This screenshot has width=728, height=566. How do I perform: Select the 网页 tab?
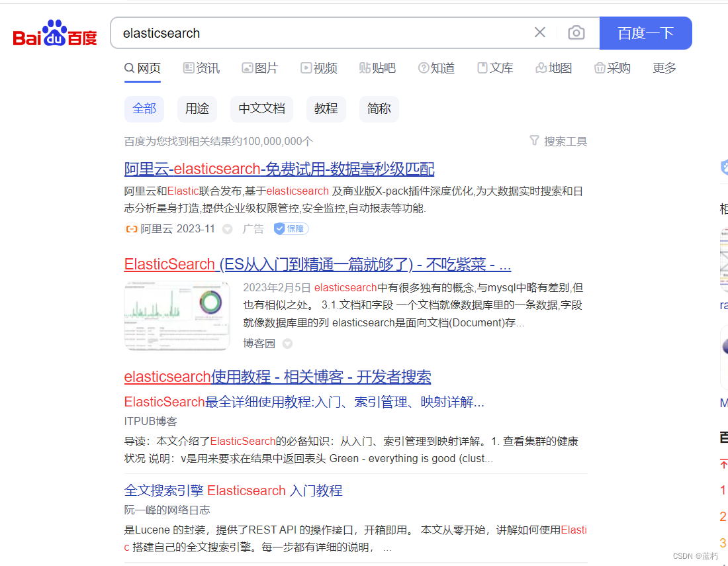tap(142, 68)
